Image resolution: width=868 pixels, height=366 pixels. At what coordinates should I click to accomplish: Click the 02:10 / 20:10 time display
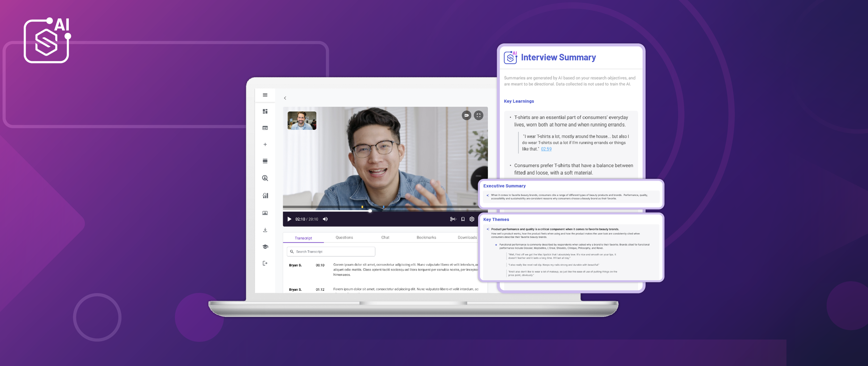(x=307, y=219)
